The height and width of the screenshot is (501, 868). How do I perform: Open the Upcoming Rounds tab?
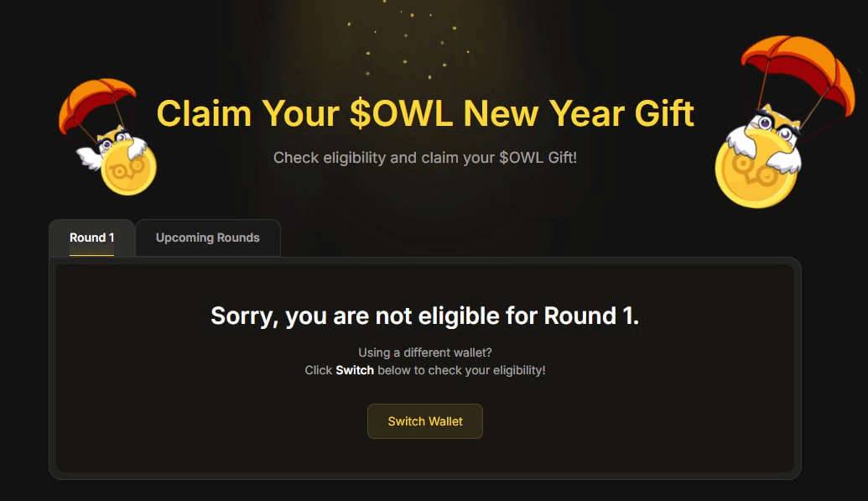[x=207, y=237]
